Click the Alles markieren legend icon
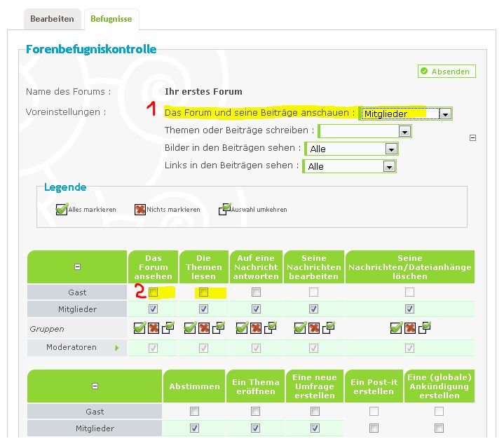504x439 pixels. coord(62,209)
